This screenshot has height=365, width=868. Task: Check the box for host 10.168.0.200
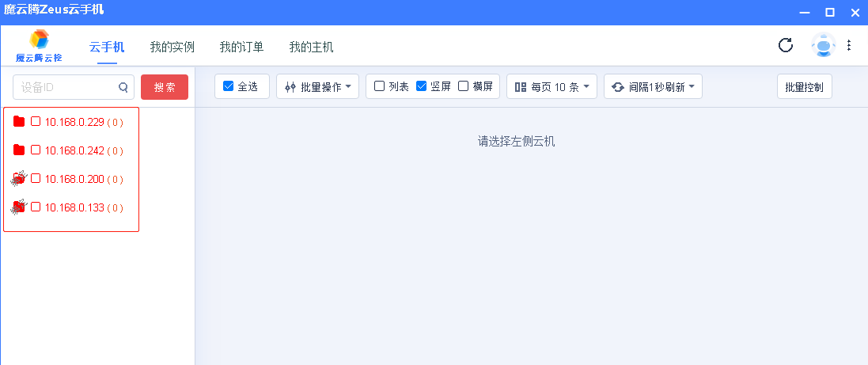point(36,178)
